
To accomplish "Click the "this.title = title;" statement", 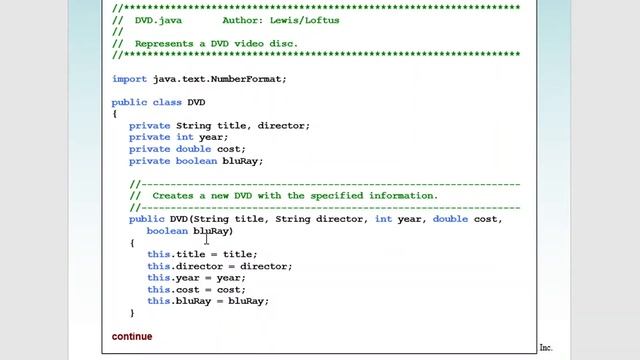I will [x=202, y=254].
